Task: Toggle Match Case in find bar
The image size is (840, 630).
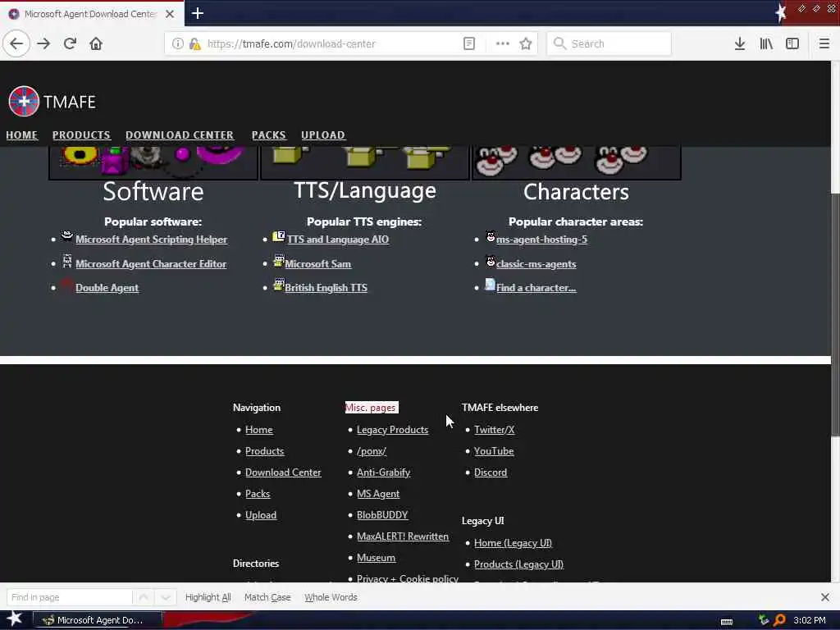Action: (267, 597)
